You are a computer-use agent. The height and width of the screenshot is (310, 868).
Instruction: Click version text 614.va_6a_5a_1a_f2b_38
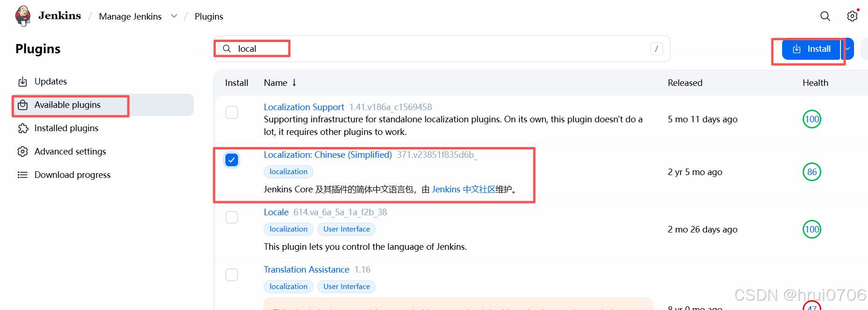(340, 212)
